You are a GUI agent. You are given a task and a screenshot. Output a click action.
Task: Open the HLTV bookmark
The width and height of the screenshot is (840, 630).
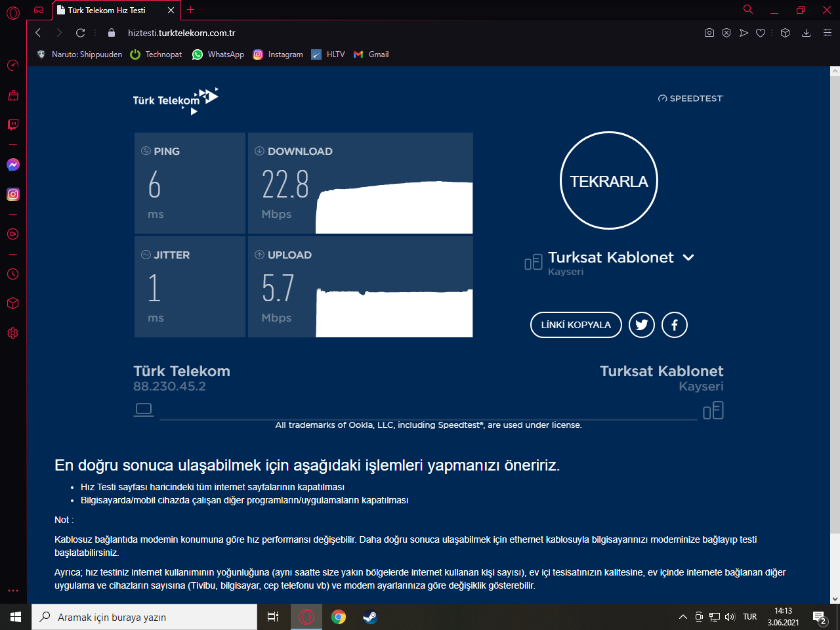pyautogui.click(x=328, y=54)
